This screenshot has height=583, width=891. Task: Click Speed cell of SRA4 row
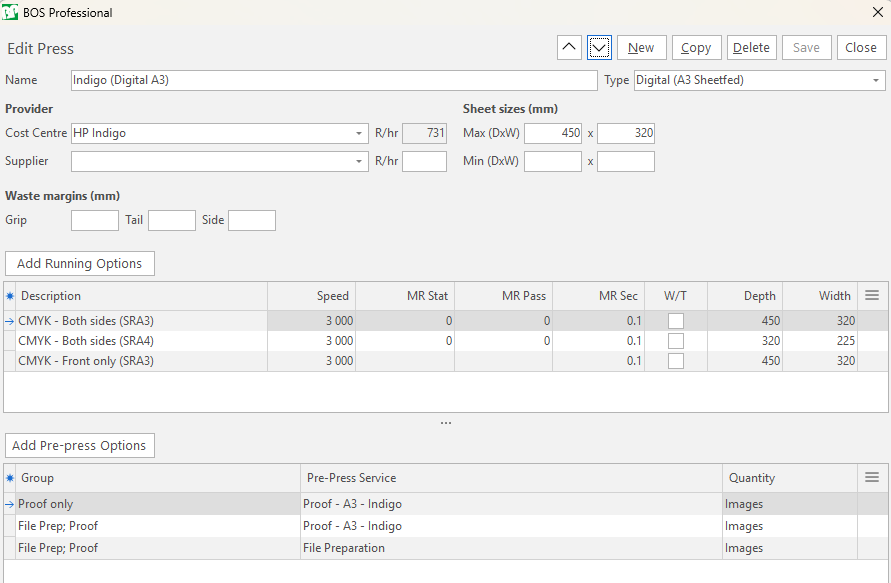[311, 341]
